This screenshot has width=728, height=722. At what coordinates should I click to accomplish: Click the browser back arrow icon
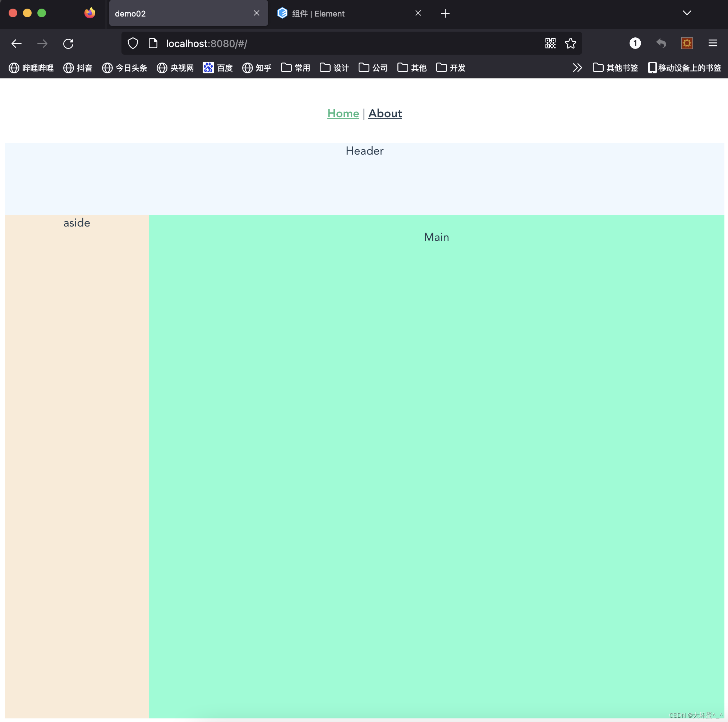click(x=17, y=44)
